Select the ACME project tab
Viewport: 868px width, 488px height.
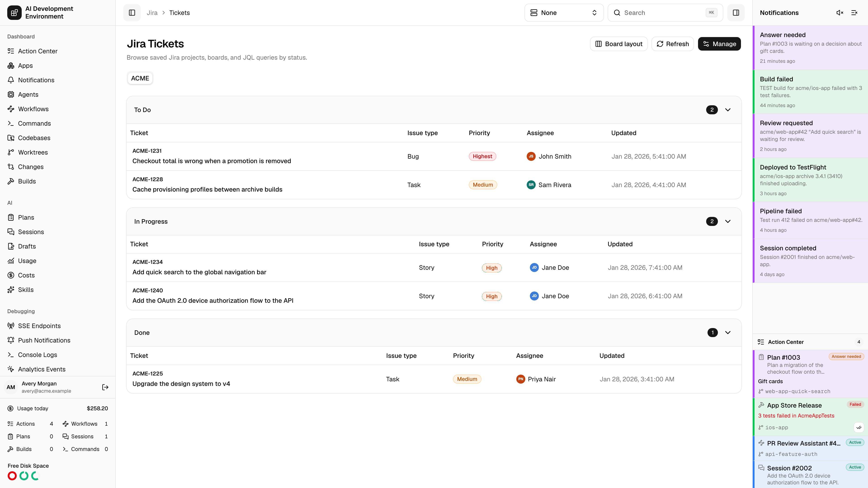click(140, 78)
